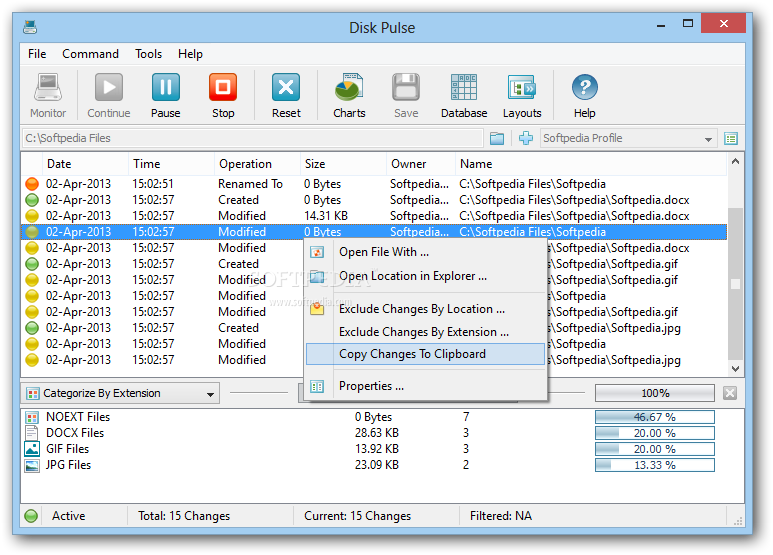The height and width of the screenshot is (555, 773).
Task: Click the Disk Pulse title bar app icon
Action: point(30,27)
